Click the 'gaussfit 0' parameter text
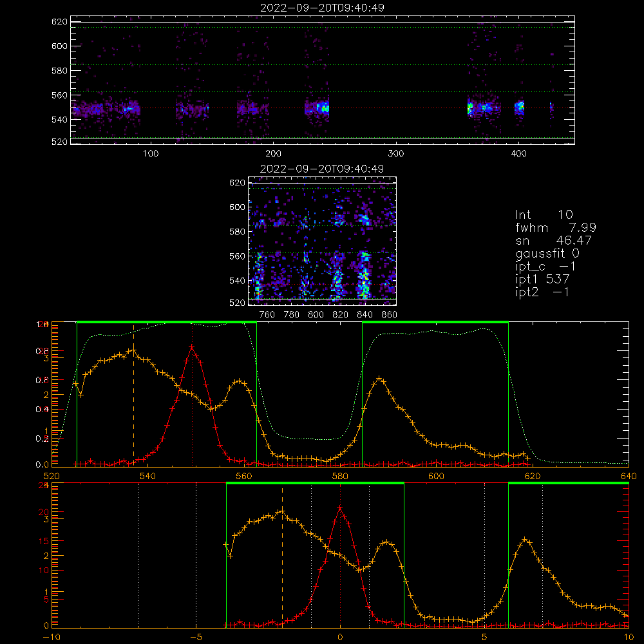644x644 pixels. (547, 253)
